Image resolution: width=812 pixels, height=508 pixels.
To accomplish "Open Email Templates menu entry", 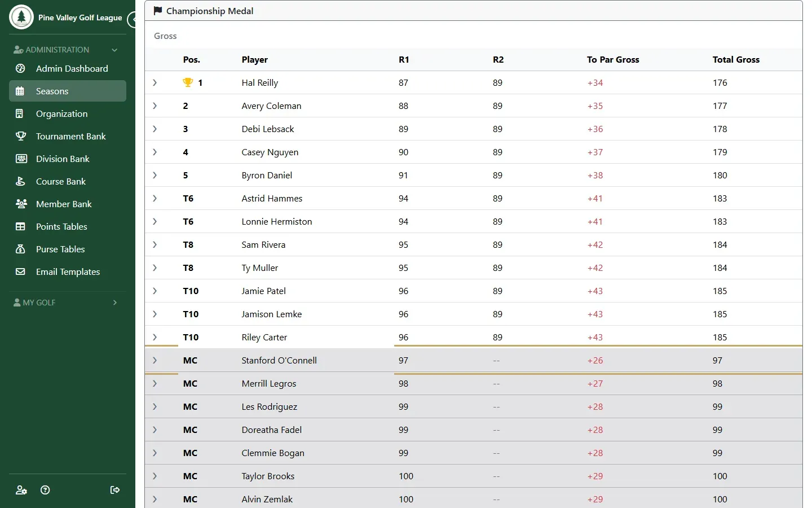I will point(68,271).
